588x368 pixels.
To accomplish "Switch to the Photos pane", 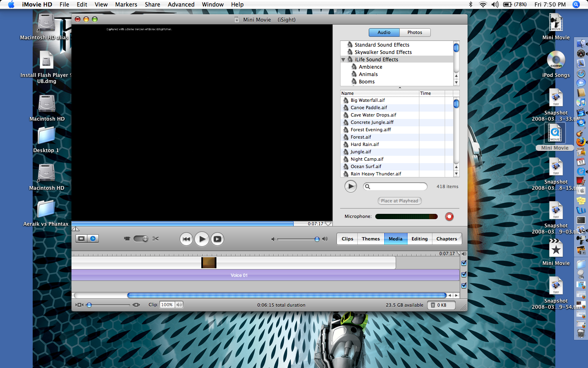I will tap(415, 32).
